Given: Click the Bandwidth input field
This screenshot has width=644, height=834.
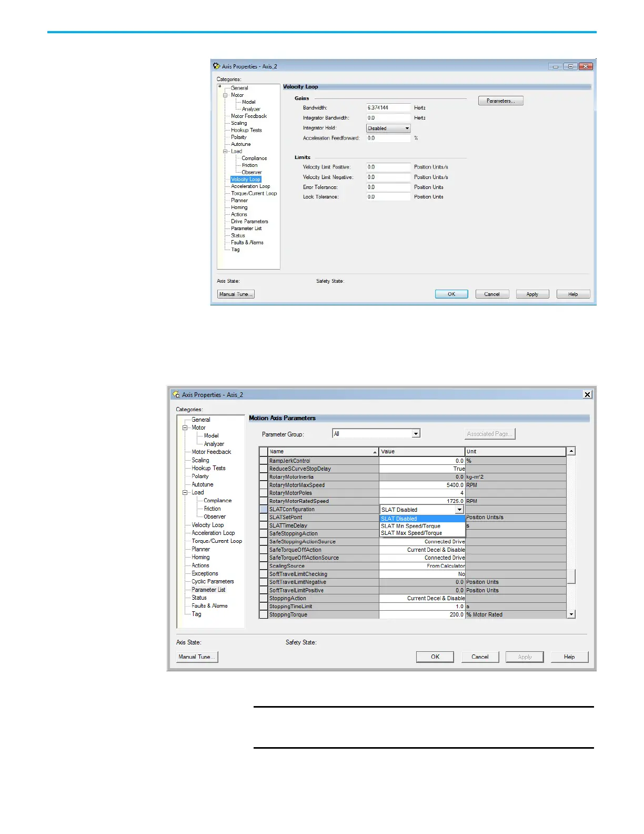Looking at the screenshot, I should tap(388, 108).
